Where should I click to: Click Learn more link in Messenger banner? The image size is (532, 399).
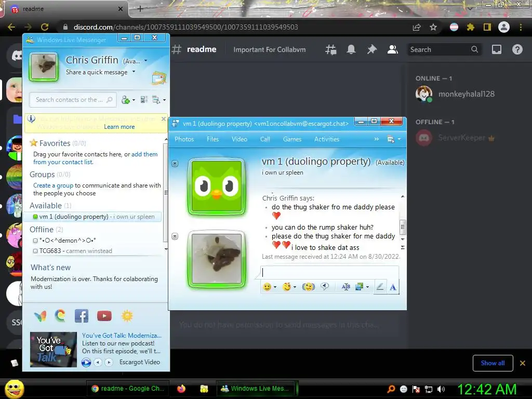[x=119, y=127]
